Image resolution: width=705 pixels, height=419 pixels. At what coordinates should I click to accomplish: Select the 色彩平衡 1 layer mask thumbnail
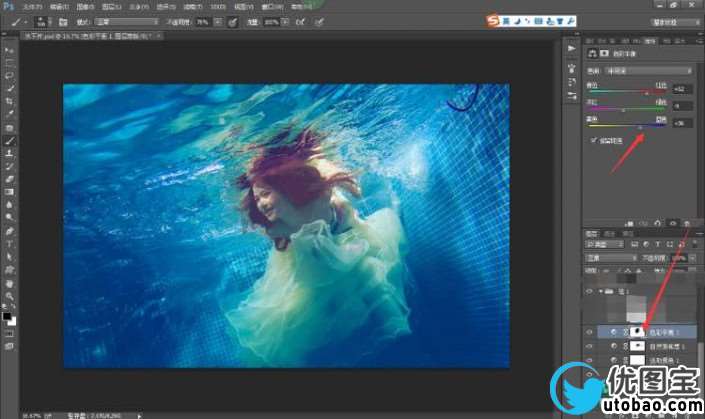(x=637, y=332)
